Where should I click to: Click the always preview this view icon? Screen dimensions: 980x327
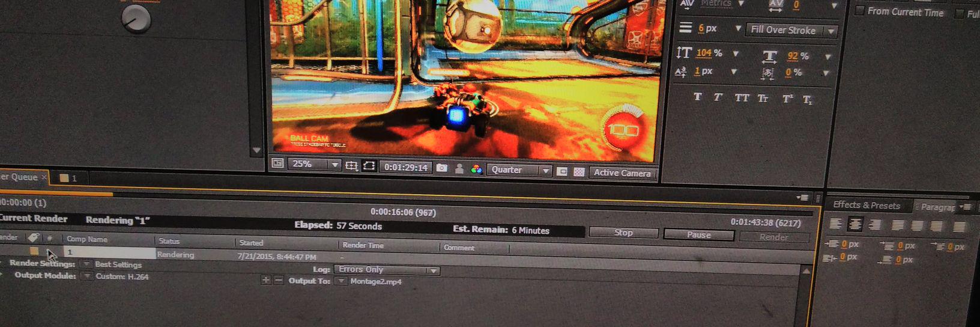[x=277, y=163]
